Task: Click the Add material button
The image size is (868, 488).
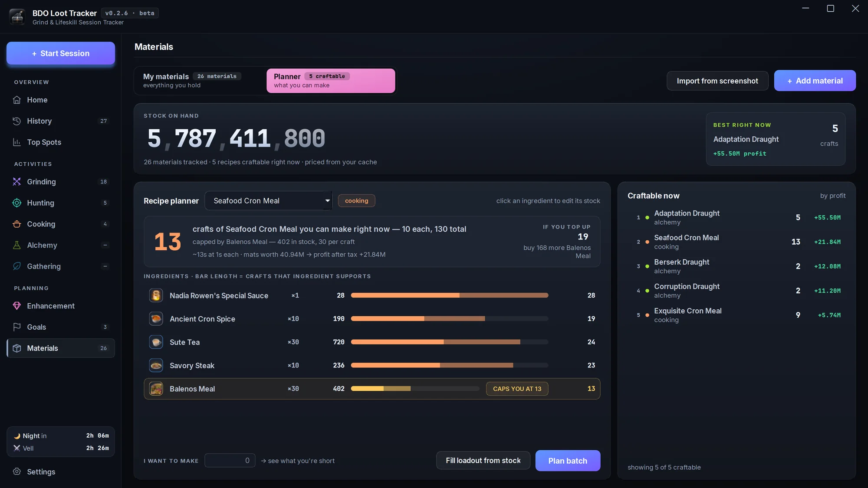Action: (x=815, y=81)
